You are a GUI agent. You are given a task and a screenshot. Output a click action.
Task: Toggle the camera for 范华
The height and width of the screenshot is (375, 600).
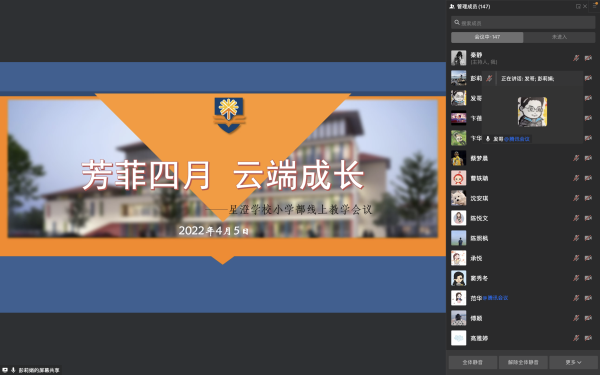(588, 298)
